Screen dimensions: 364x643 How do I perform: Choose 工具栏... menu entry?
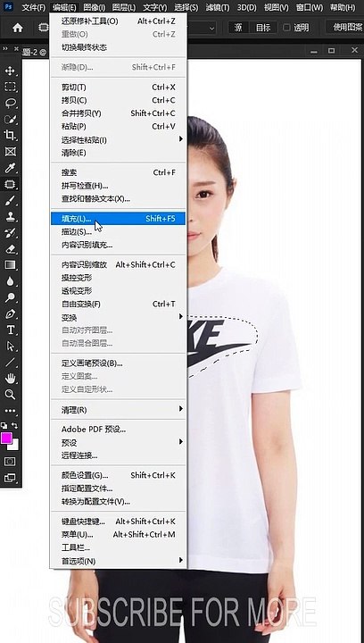click(118, 547)
